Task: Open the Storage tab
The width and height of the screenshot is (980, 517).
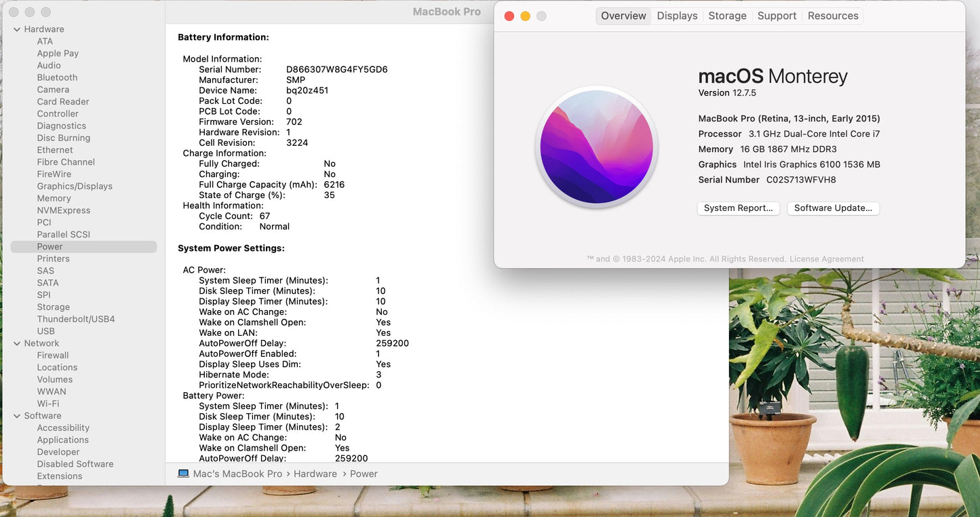Action: (x=727, y=16)
